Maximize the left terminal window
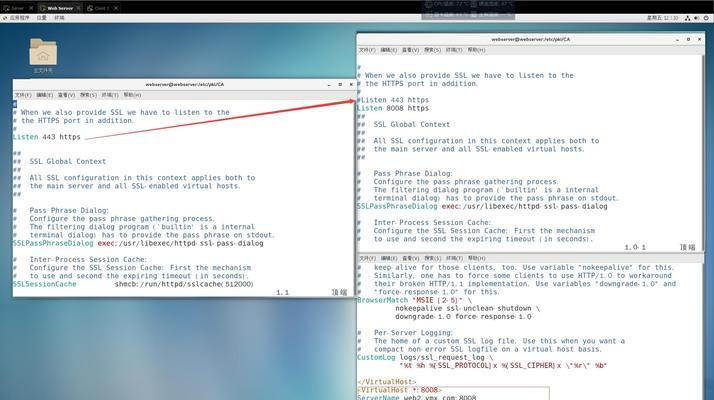Viewport: 714px width, 400px height. (x=340, y=85)
